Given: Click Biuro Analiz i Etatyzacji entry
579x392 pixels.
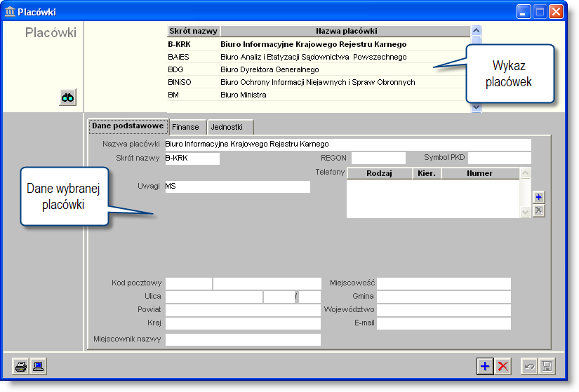Looking at the screenshot, I should click(x=314, y=57).
